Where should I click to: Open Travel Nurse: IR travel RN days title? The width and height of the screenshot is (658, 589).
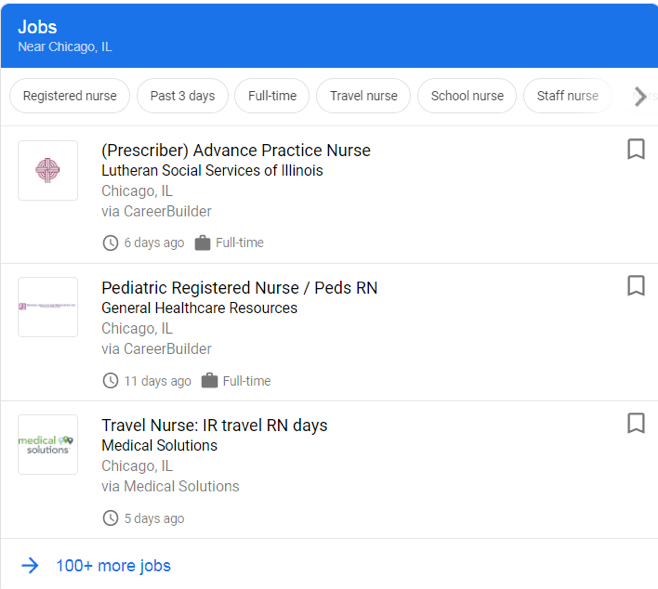click(x=214, y=425)
